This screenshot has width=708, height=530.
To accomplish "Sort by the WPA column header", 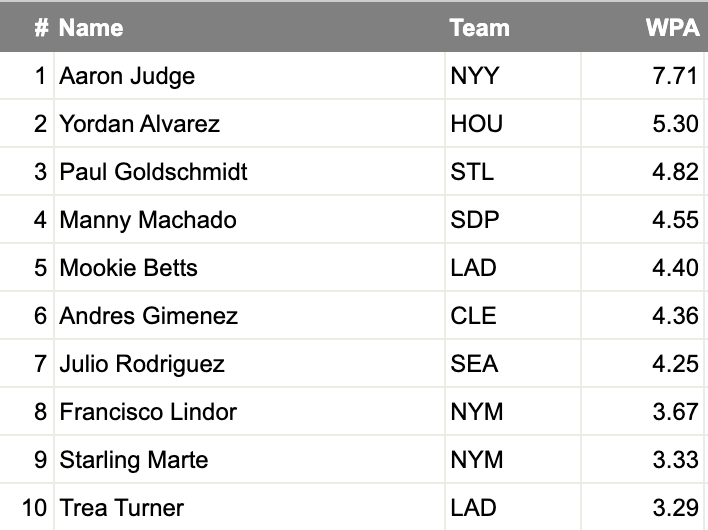I will pyautogui.click(x=672, y=27).
